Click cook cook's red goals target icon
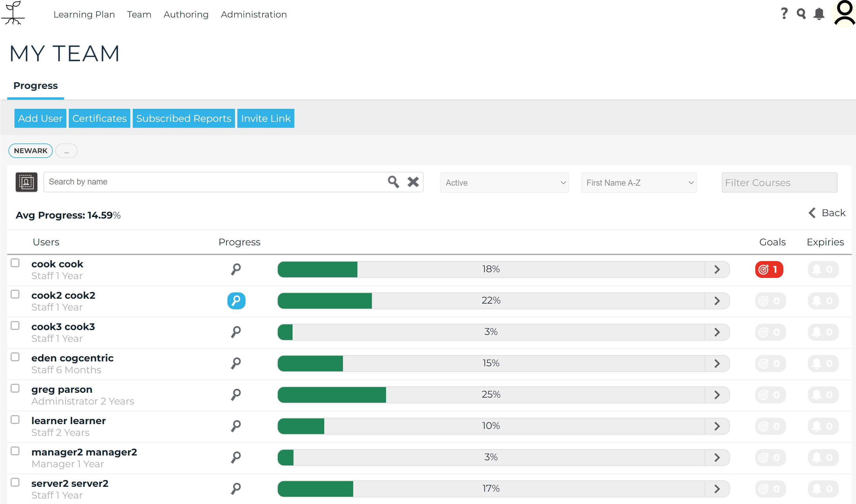Screen dimensions: 856x504 pyautogui.click(x=769, y=269)
